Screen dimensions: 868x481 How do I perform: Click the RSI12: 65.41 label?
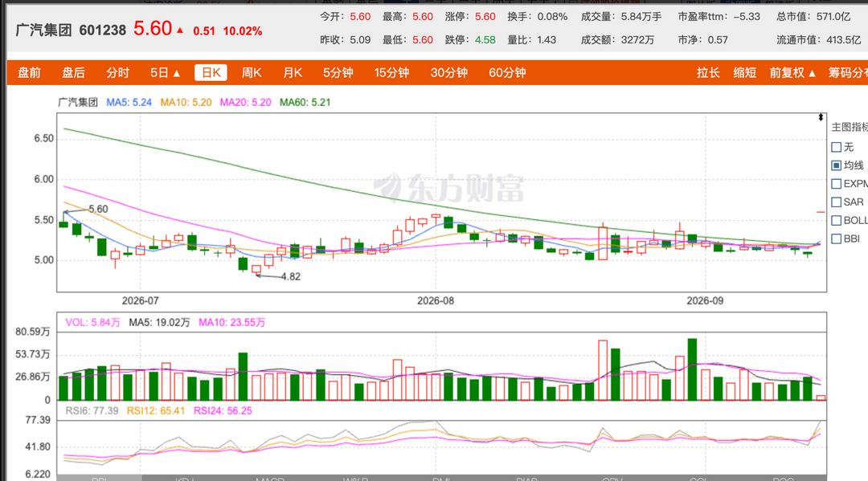click(x=156, y=411)
